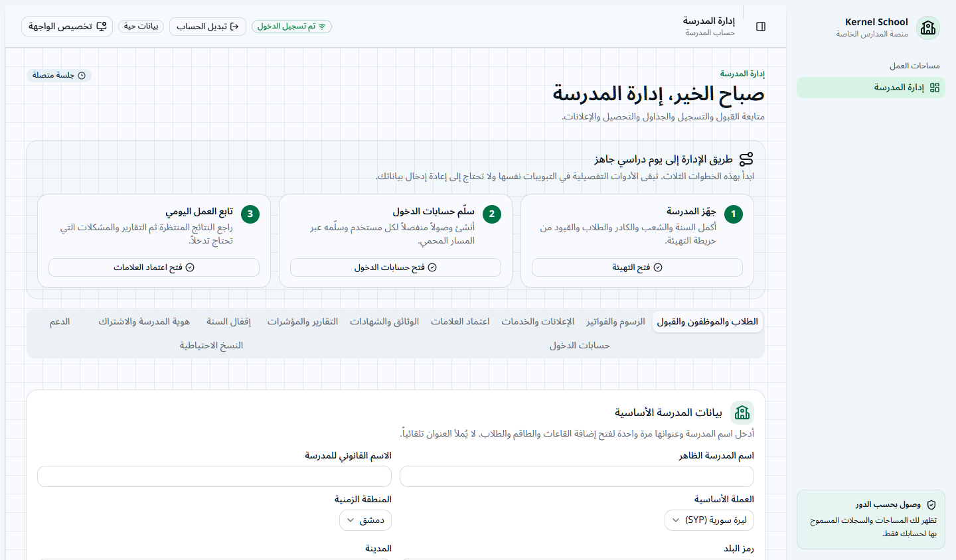Viewport: 956px width, 560px height.
Task: Focus the اسم المدرسة الظاهر input field
Action: pyautogui.click(x=577, y=476)
